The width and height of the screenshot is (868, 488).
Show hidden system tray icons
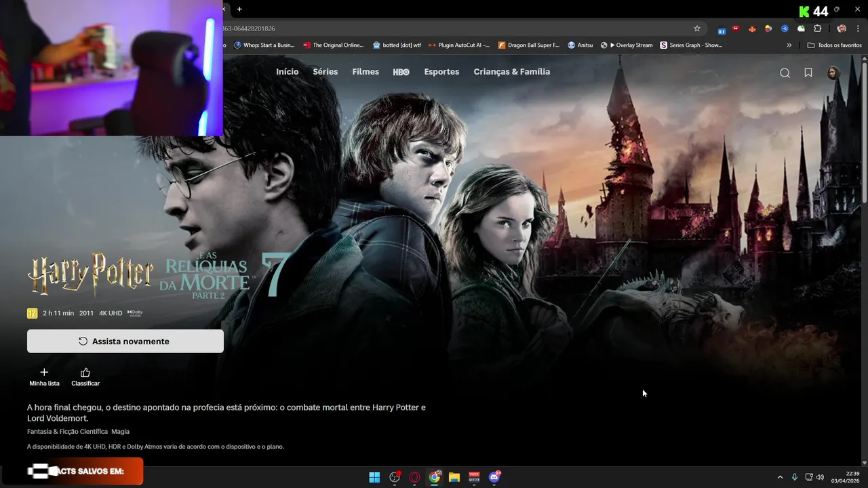(780, 477)
